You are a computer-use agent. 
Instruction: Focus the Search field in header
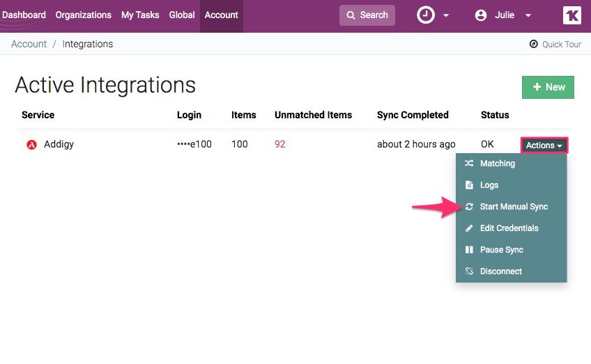(x=367, y=15)
